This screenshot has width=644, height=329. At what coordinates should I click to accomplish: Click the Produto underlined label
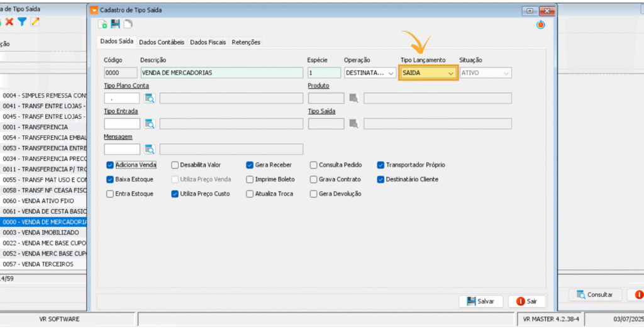pos(319,86)
